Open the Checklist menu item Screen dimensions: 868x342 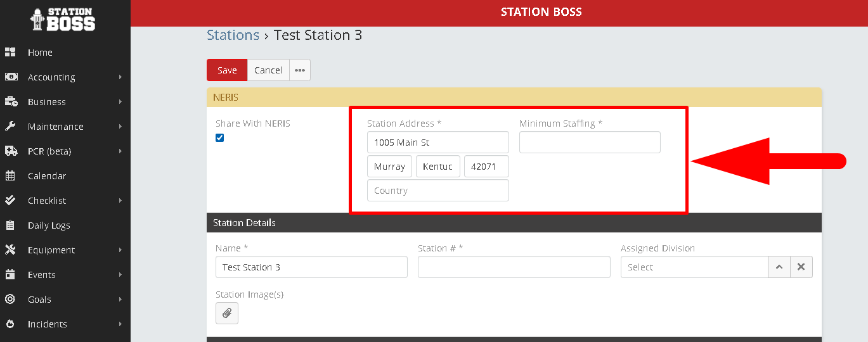[x=47, y=201]
